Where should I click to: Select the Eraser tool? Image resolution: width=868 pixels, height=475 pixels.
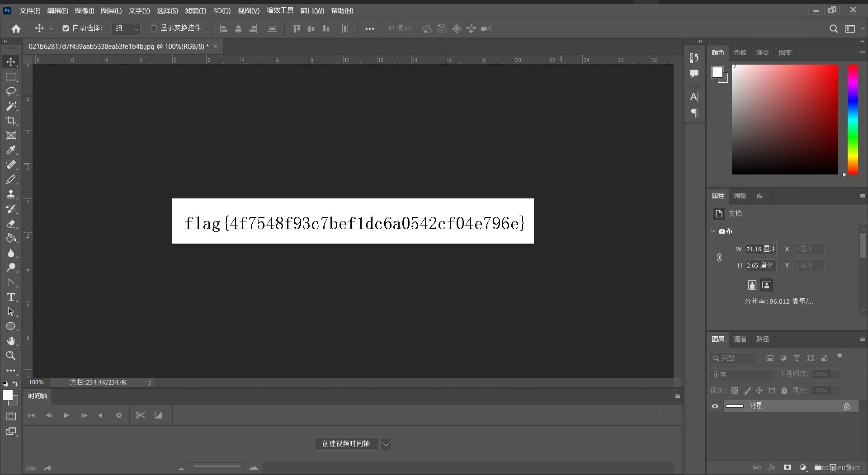(11, 224)
